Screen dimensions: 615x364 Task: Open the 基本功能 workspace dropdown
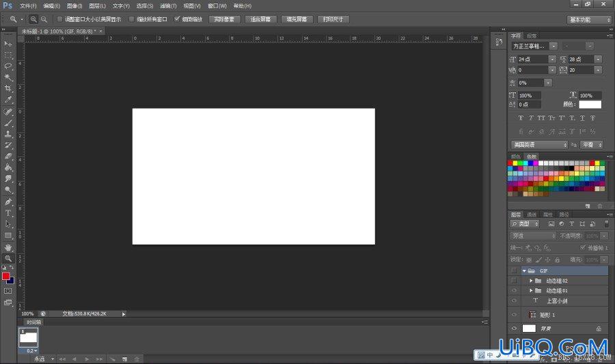tap(589, 20)
